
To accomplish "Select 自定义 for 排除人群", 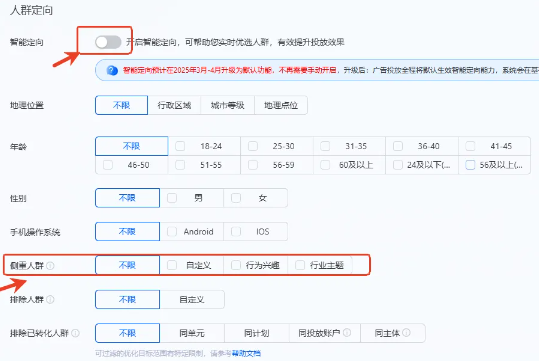I will point(192,299).
